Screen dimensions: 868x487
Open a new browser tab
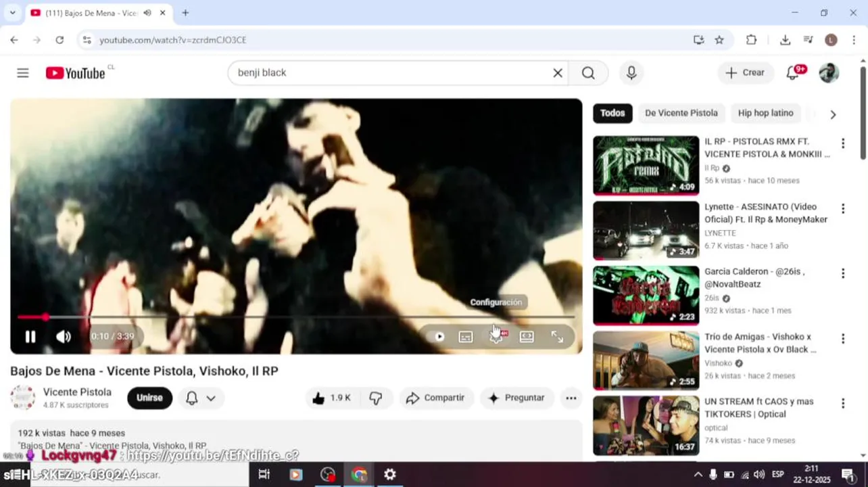tap(185, 13)
